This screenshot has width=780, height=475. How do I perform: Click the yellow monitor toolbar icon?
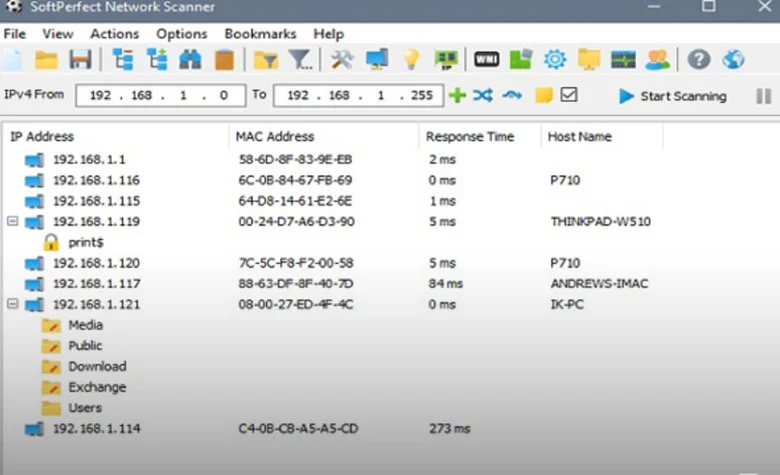589,60
